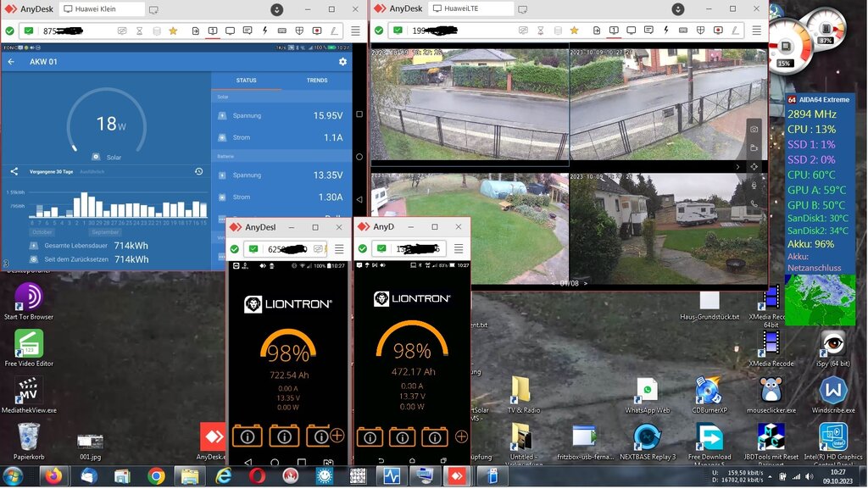Open second battery info in 722.54 Ah window
Image resolution: width=868 pixels, height=489 pixels.
[284, 436]
